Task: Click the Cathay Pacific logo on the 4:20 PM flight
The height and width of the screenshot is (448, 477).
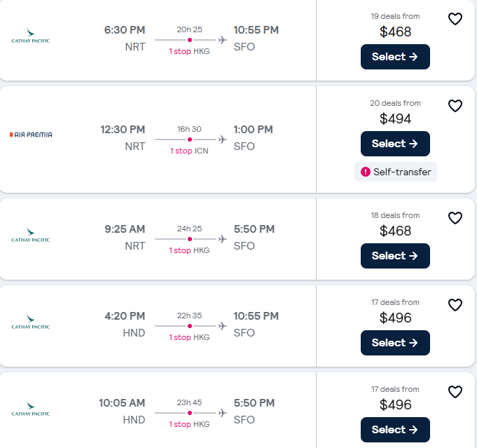Action: pyautogui.click(x=31, y=323)
